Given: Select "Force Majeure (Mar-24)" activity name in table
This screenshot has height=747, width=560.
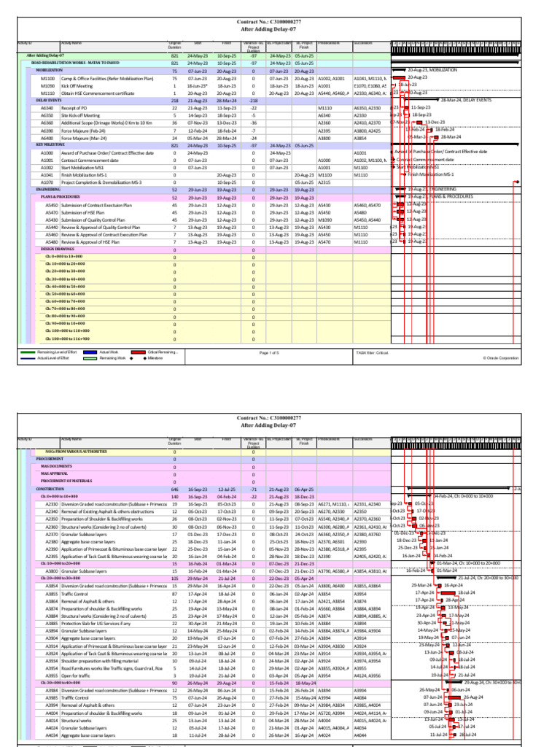Looking at the screenshot, I should pyautogui.click(x=84, y=138).
